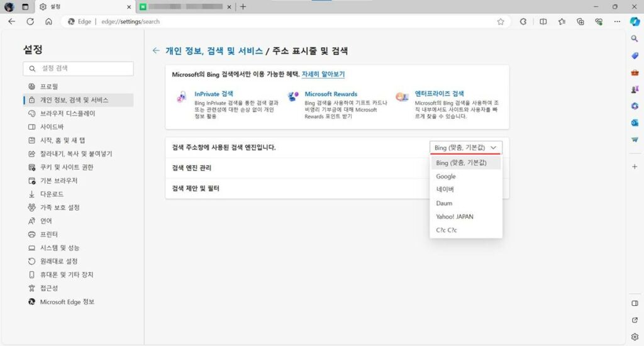Open the tab actions icon at top left

click(25, 7)
